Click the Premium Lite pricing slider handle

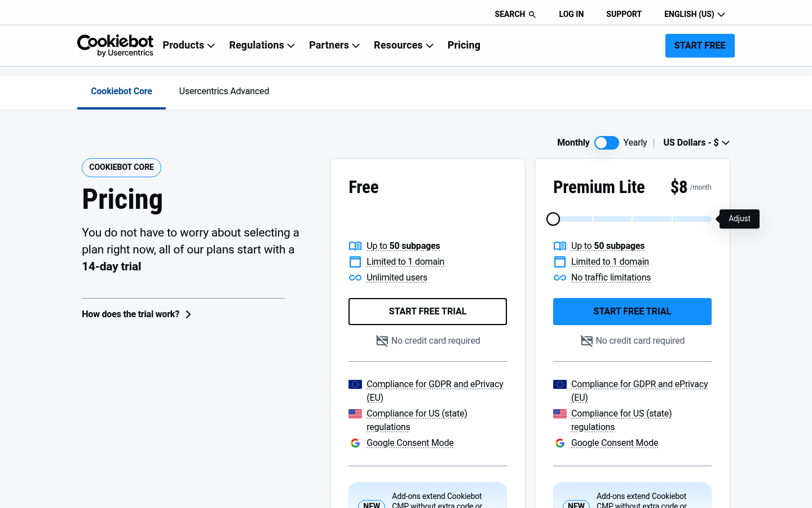[x=553, y=219]
